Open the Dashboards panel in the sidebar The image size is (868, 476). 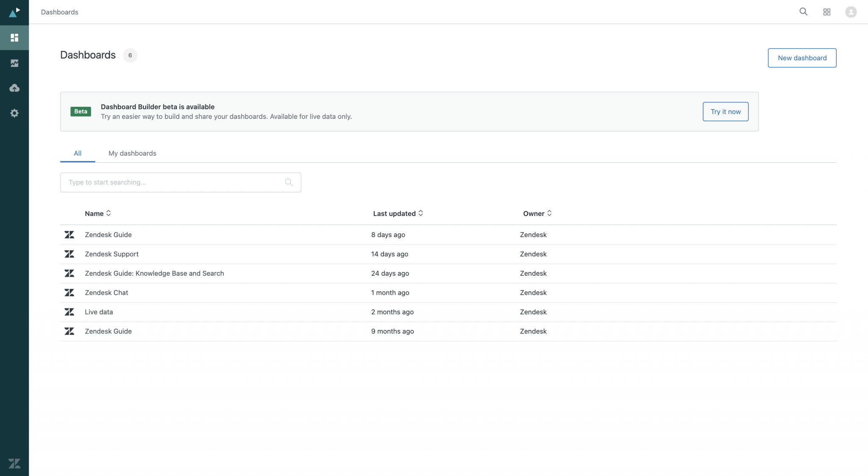14,37
